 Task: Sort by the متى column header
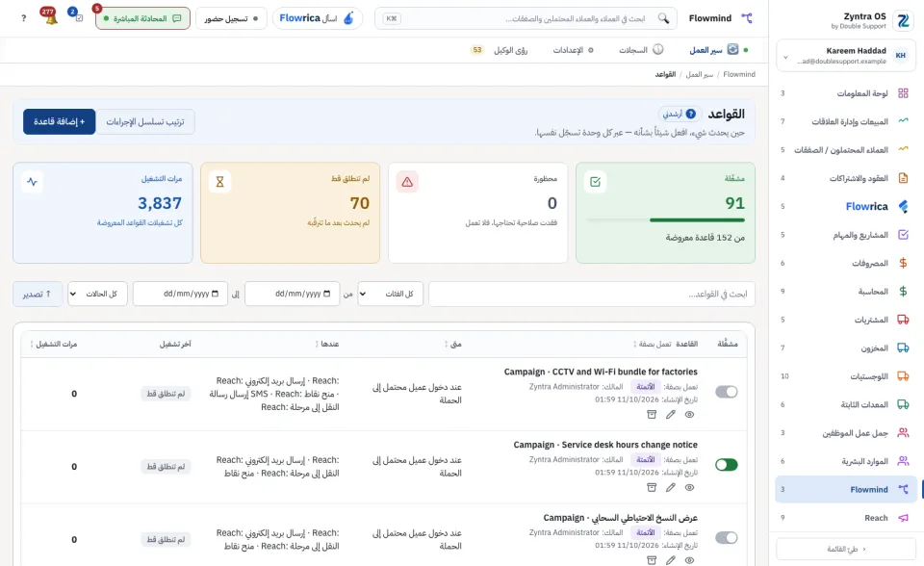pos(453,344)
